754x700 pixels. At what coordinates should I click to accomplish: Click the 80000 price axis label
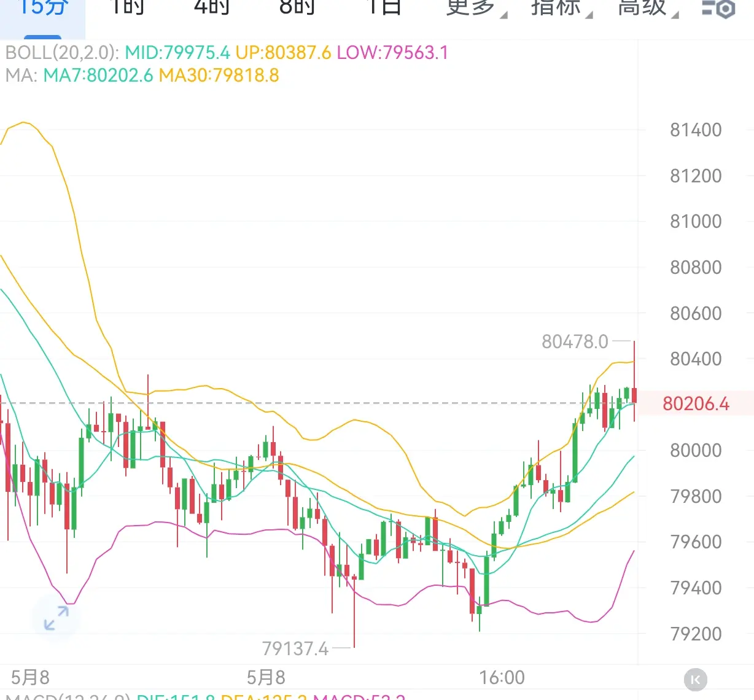(x=696, y=451)
